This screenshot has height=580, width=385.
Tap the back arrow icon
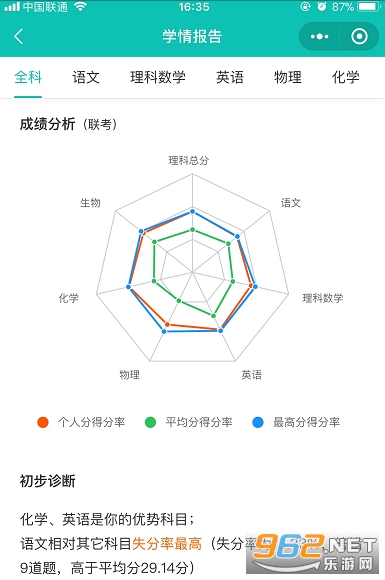[x=18, y=36]
